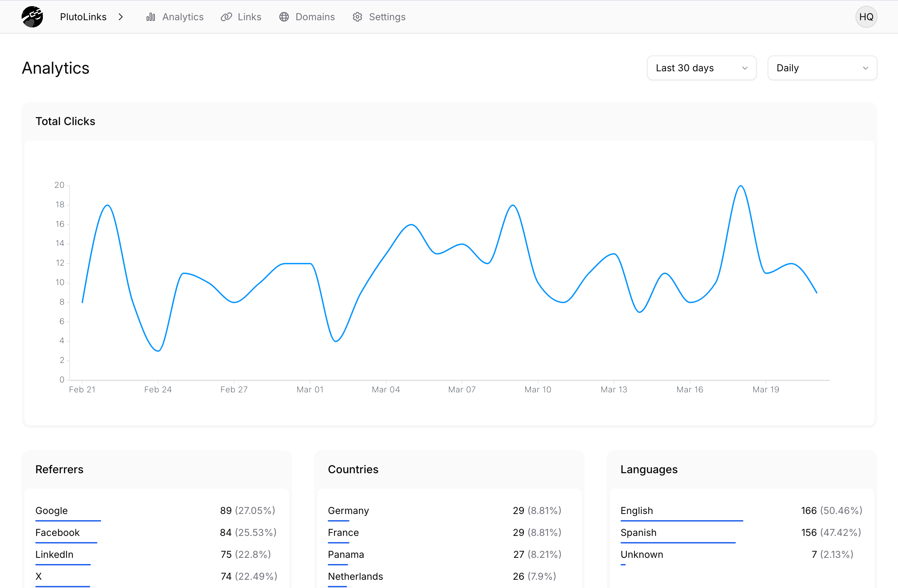
Task: Click the chart peak near Mar 18
Action: click(x=741, y=186)
